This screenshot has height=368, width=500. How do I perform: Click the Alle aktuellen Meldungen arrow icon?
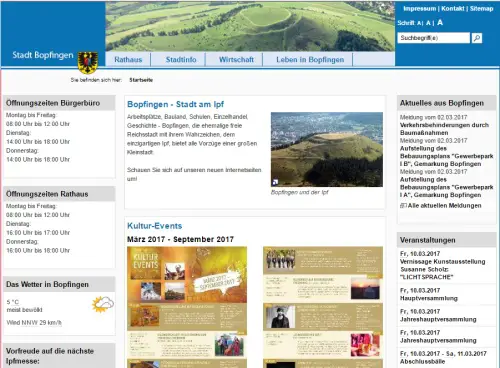coord(403,206)
